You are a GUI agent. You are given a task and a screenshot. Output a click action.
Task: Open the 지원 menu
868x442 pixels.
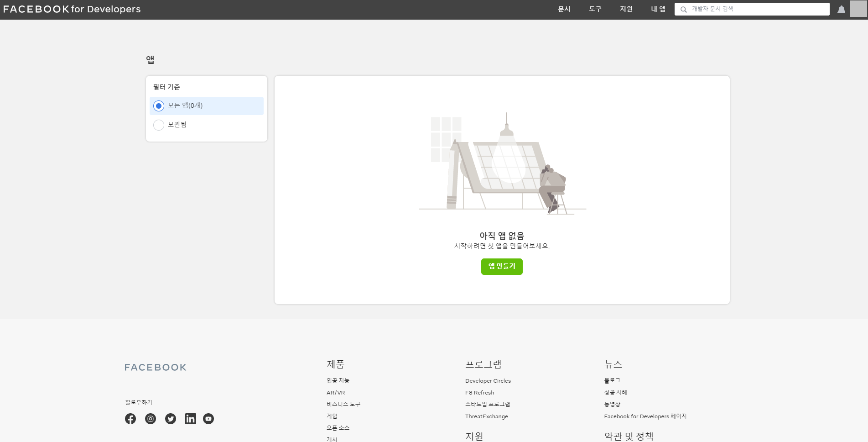tap(626, 9)
